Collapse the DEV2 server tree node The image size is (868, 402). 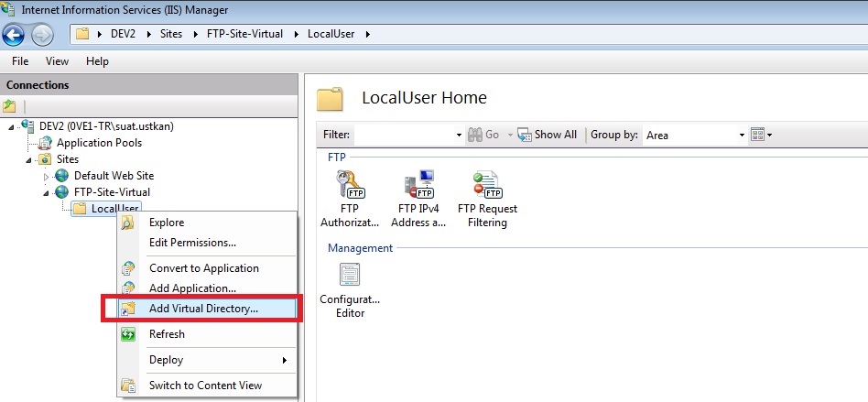[12, 127]
